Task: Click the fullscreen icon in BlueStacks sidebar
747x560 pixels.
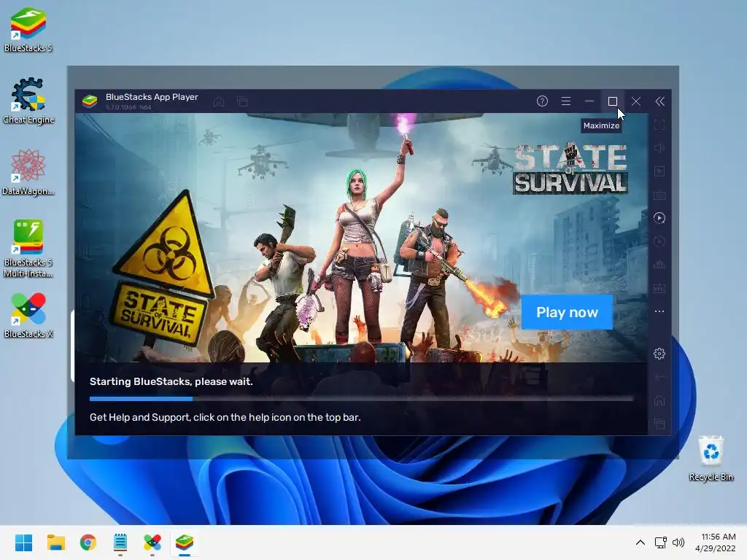Action: coord(659,125)
